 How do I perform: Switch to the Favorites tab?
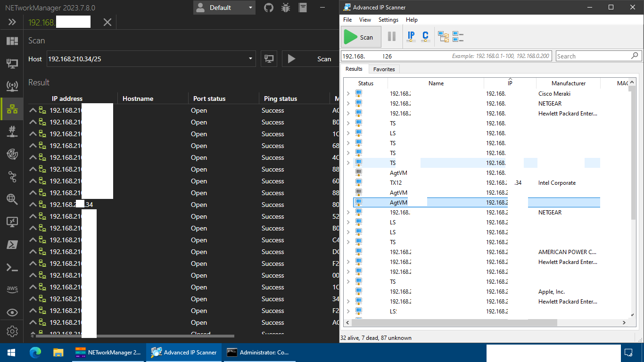click(x=384, y=69)
